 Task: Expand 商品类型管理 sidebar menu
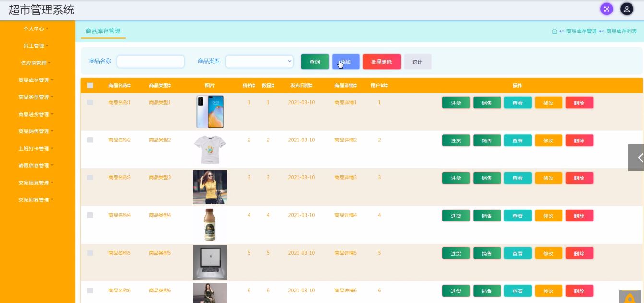point(36,97)
